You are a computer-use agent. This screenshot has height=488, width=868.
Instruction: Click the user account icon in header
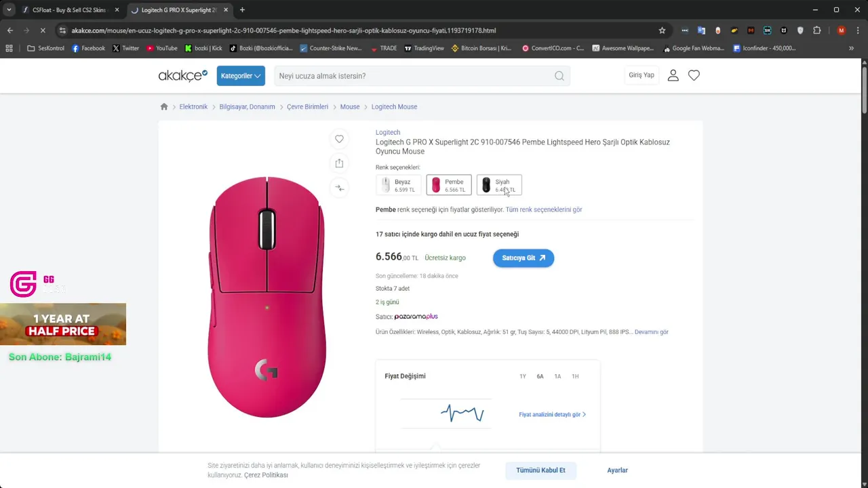(673, 75)
